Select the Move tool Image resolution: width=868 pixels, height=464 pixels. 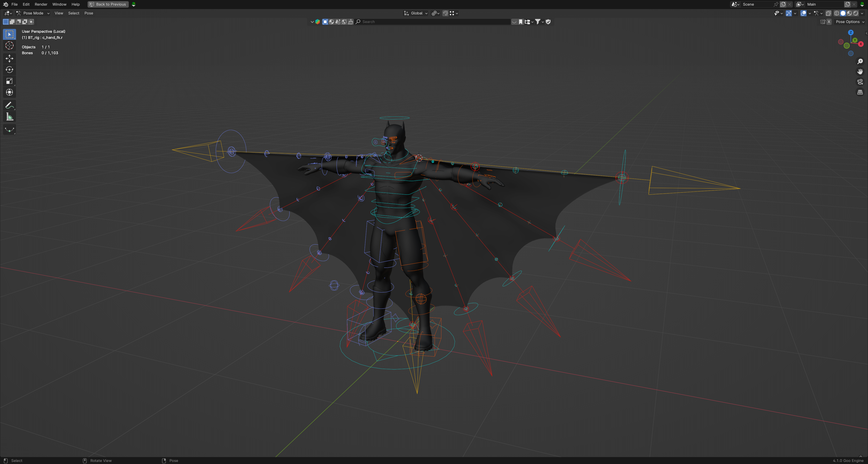click(9, 58)
